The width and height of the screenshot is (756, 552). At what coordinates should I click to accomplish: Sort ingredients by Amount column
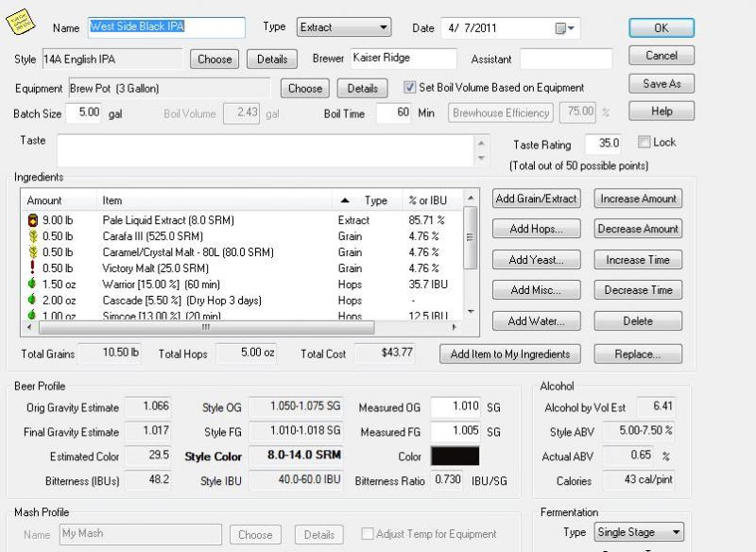[x=59, y=200]
